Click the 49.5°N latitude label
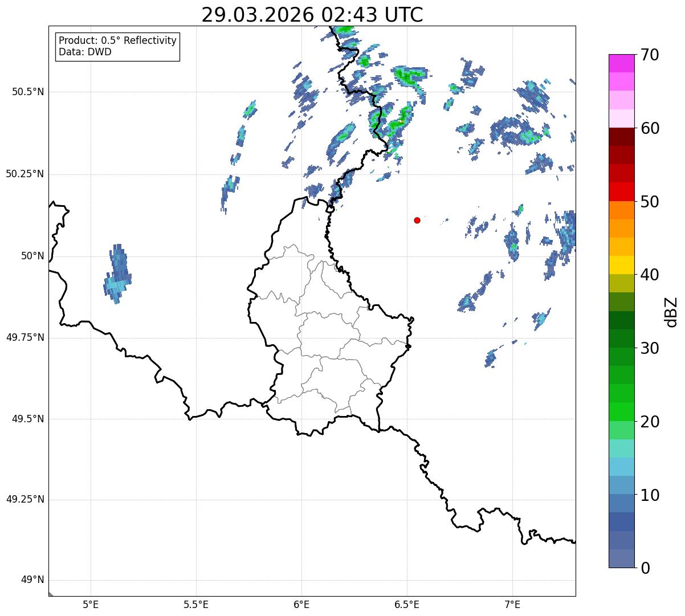Viewport: 685px width, 616px height. pos(28,419)
